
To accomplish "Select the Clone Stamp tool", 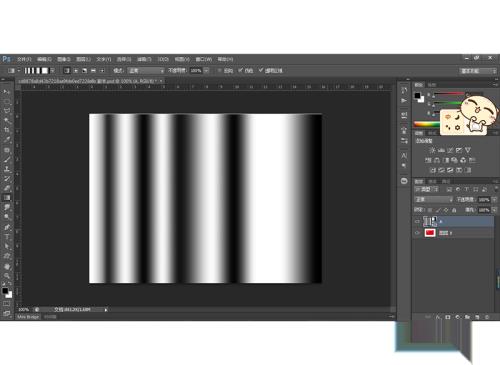I will [x=7, y=169].
